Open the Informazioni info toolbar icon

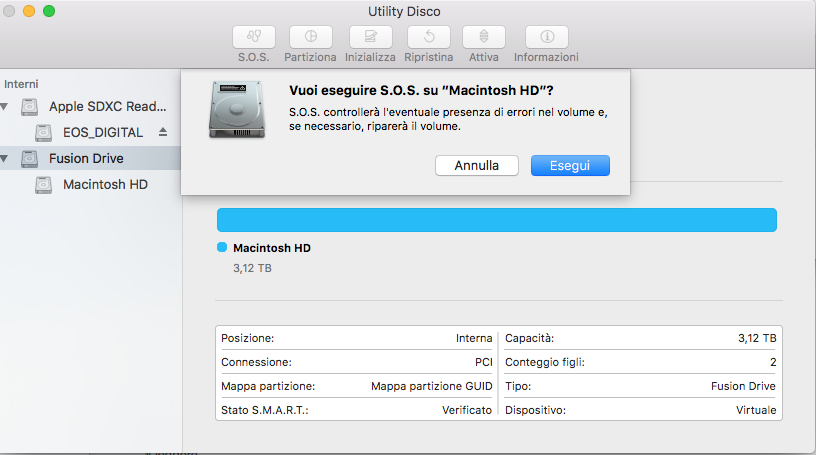(547, 37)
